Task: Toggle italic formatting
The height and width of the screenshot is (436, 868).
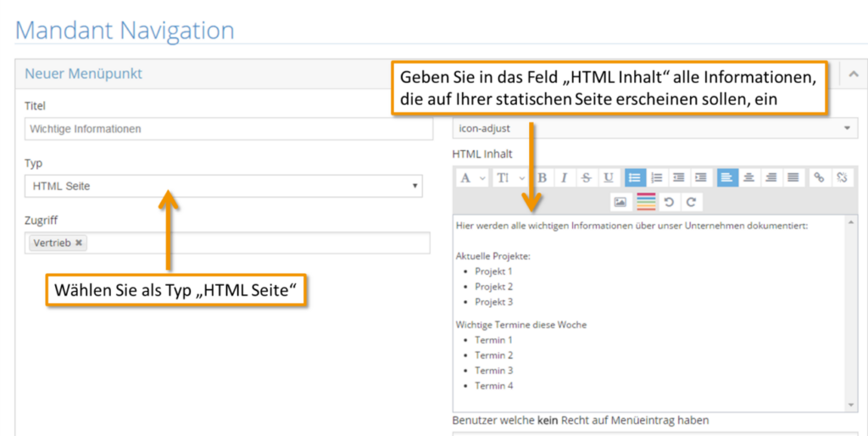Action: point(565,178)
